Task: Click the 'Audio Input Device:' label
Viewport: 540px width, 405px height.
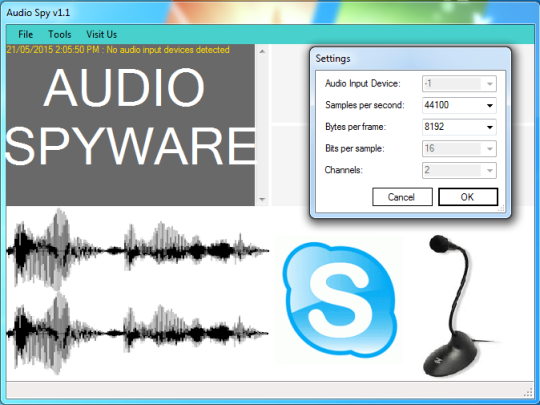Action: [363, 84]
